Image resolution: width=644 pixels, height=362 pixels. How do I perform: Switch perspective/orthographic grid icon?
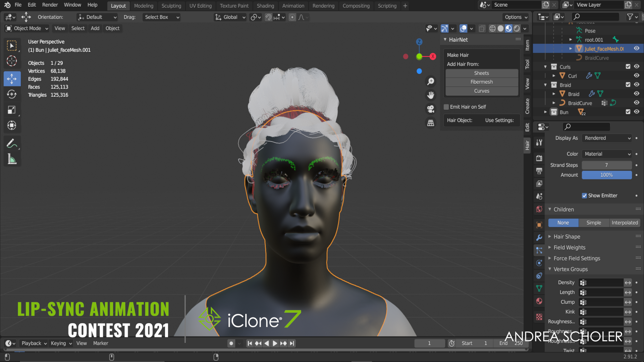[431, 123]
